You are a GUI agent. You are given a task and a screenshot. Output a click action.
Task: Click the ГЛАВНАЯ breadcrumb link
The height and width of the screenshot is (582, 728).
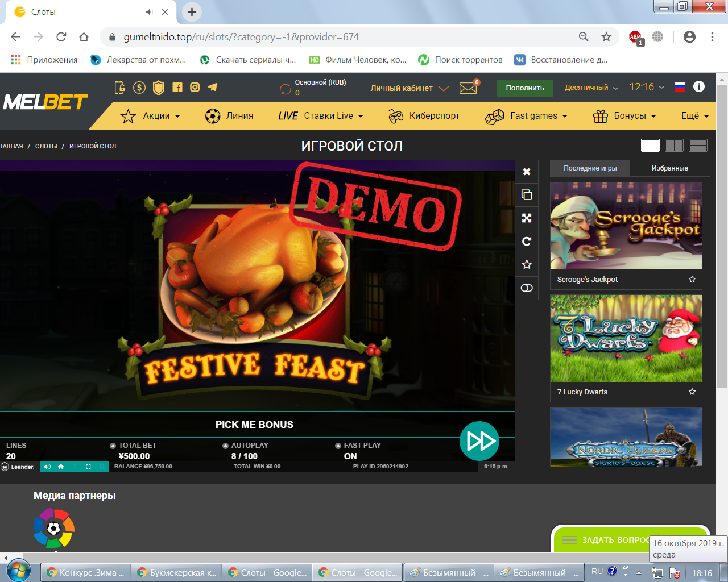click(11, 146)
